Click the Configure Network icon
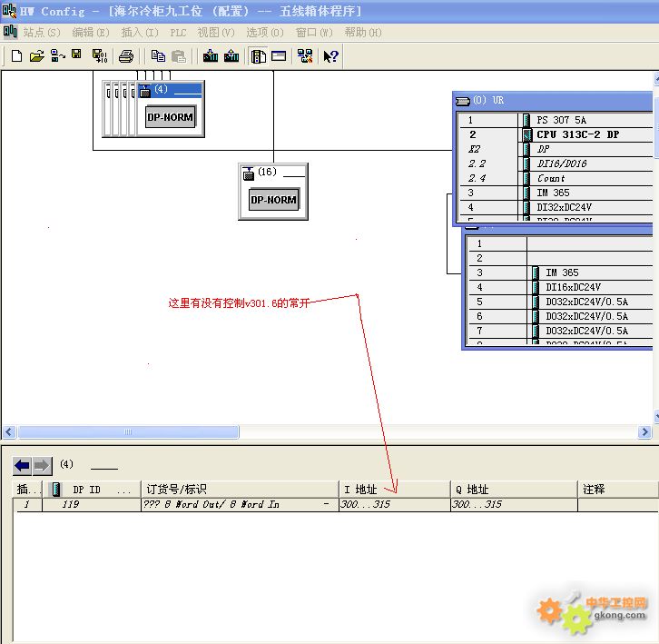This screenshot has height=644, width=659. click(305, 55)
